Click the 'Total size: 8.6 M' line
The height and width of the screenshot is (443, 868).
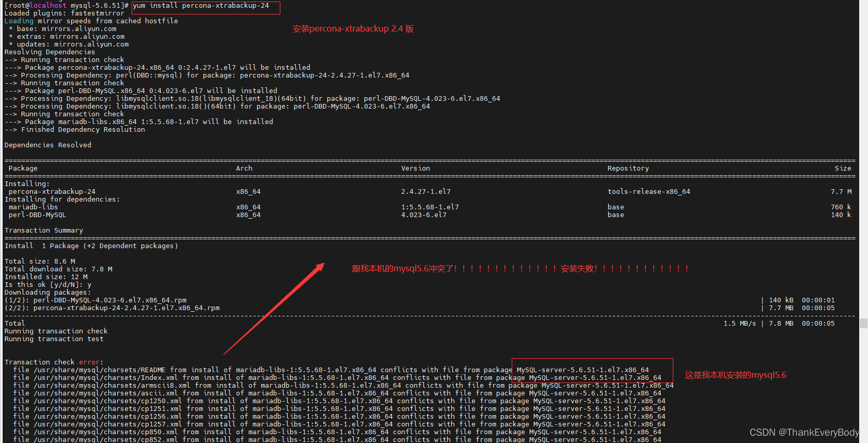40,262
